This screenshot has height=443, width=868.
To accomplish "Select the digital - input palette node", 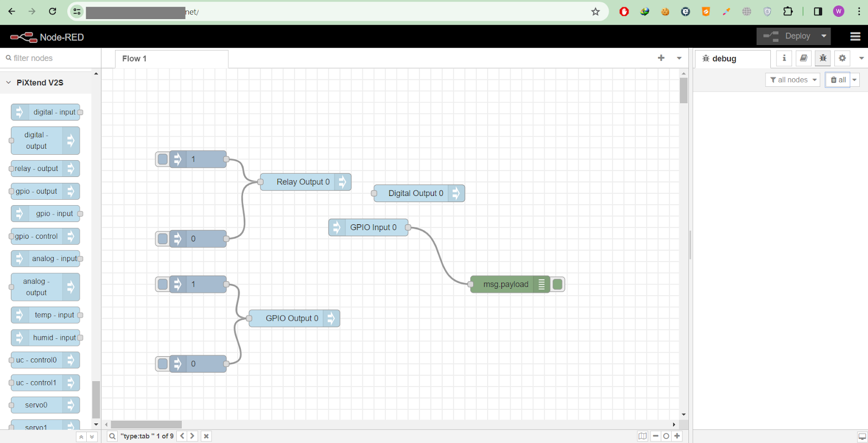I will 46,112.
